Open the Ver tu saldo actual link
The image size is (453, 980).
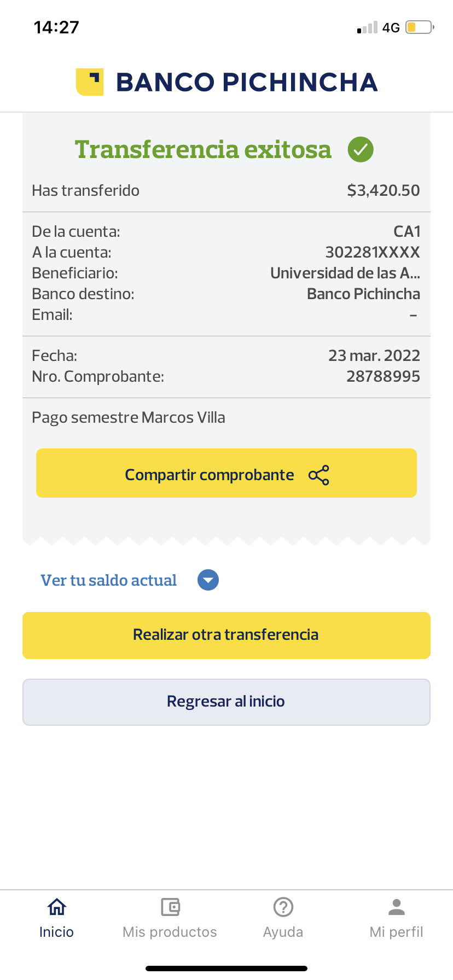point(109,580)
